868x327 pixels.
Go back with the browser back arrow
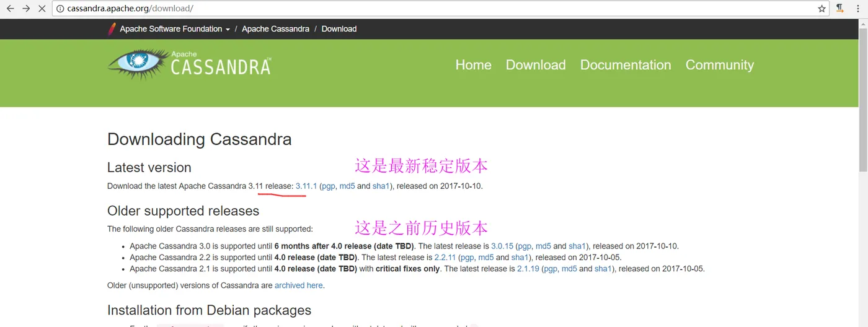[x=10, y=9]
